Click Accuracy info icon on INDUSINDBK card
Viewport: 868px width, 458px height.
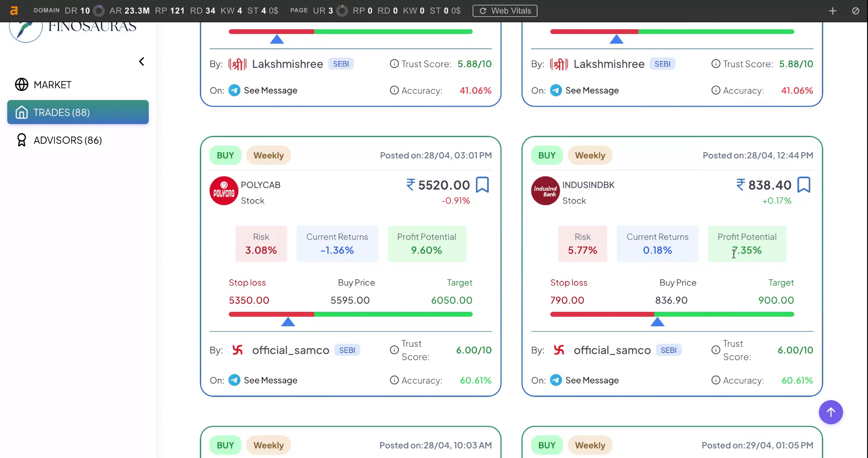point(716,380)
